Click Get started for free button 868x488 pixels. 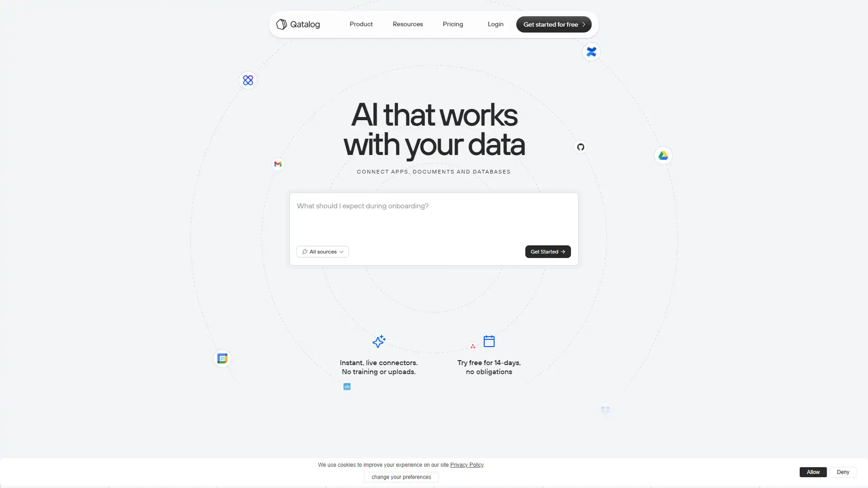pyautogui.click(x=554, y=24)
